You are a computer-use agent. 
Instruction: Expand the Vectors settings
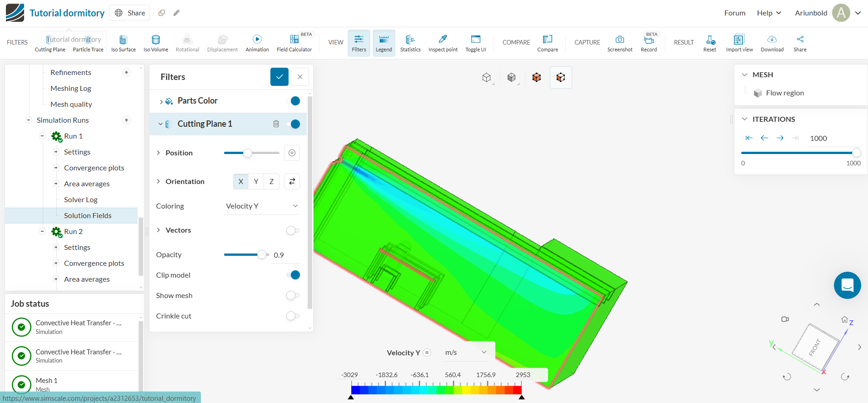158,230
